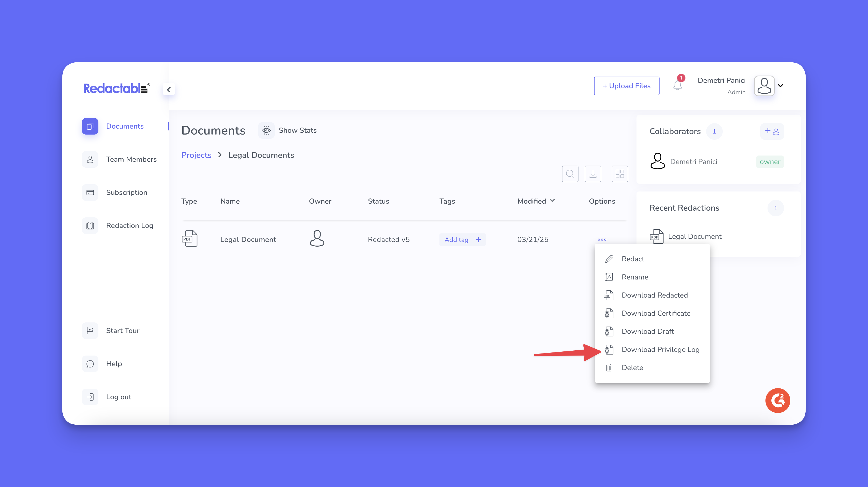The height and width of the screenshot is (487, 868).
Task: Collapse the sidebar with the chevron
Action: [x=169, y=90]
